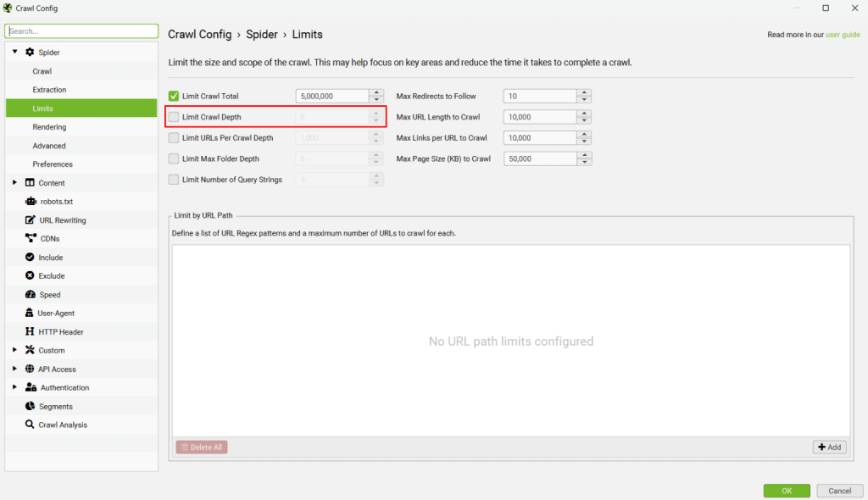Uncheck the Limit Crawl Total checkbox
This screenshot has width=868, height=500.
pos(174,96)
